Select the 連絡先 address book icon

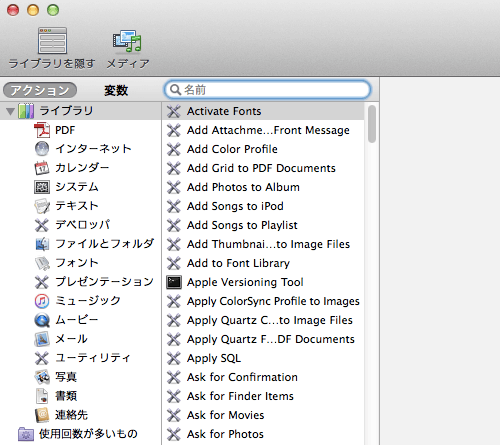click(x=42, y=415)
